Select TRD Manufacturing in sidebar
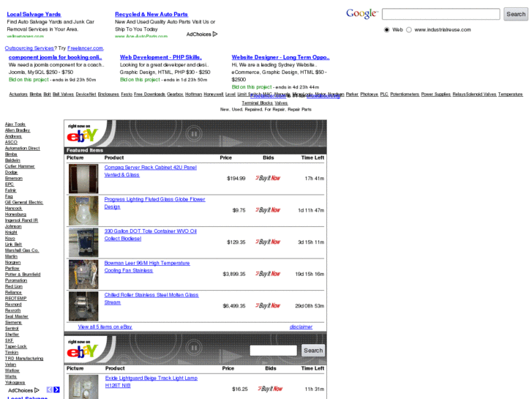The width and height of the screenshot is (532, 399). pyautogui.click(x=24, y=359)
